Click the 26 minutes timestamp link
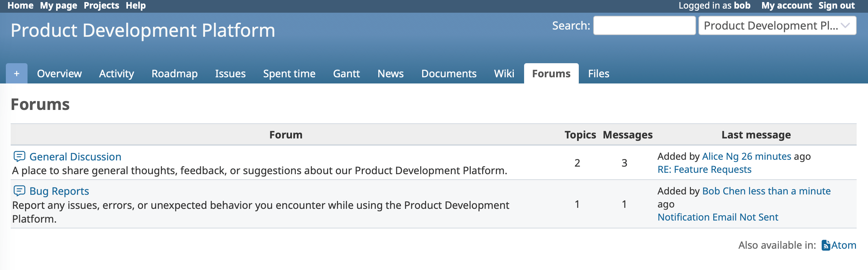 [x=766, y=156]
